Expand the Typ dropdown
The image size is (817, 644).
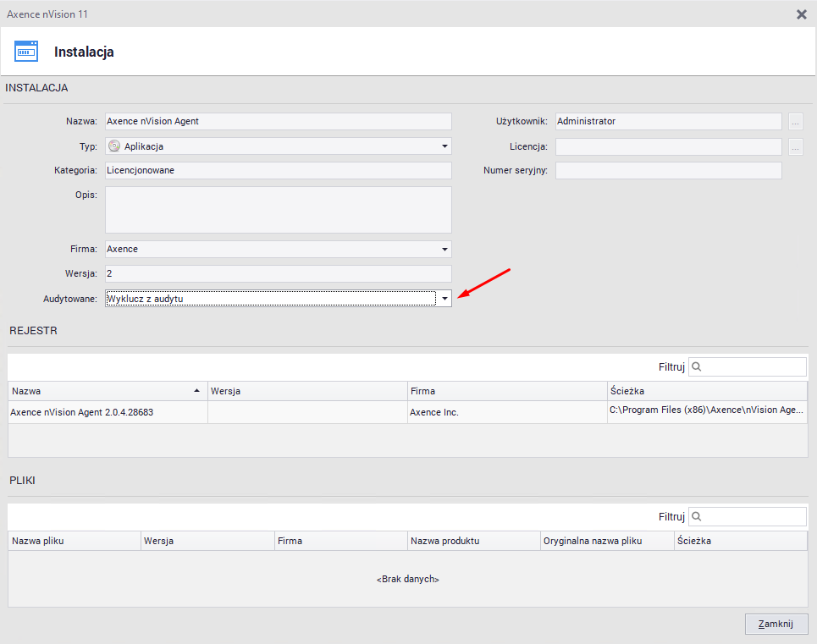click(444, 146)
